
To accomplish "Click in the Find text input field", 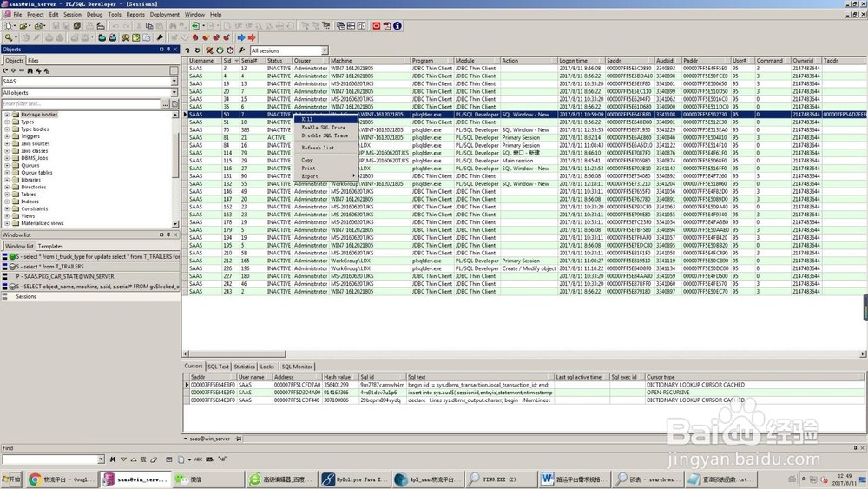I will 49,459.
